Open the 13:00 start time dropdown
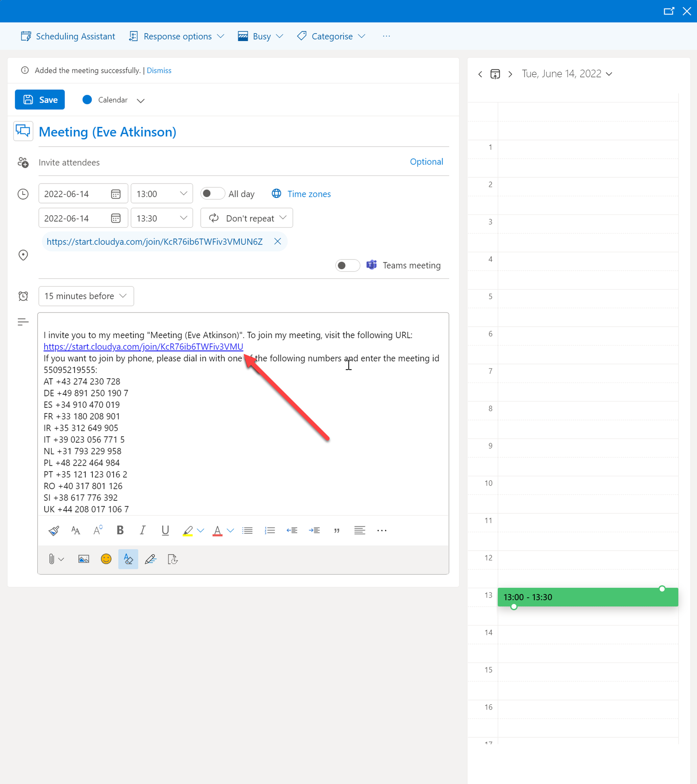 (162, 194)
